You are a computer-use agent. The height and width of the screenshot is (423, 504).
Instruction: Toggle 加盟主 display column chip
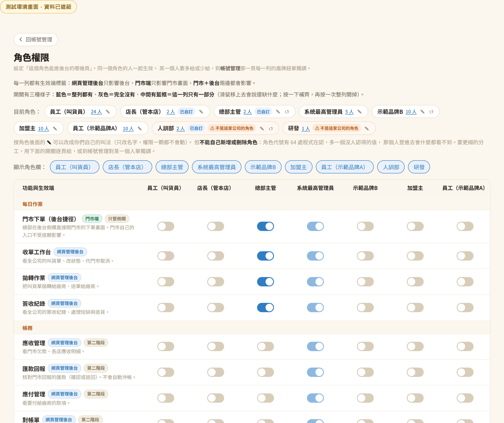point(299,167)
